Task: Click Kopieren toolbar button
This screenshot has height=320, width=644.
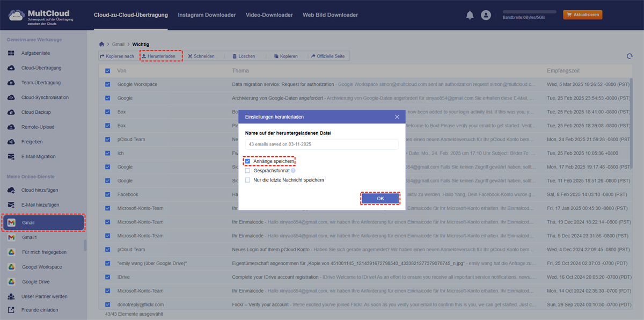Action: coord(286,56)
